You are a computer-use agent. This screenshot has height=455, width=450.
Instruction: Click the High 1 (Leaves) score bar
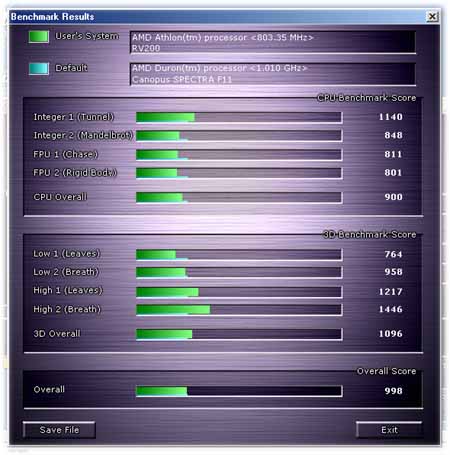click(x=239, y=292)
